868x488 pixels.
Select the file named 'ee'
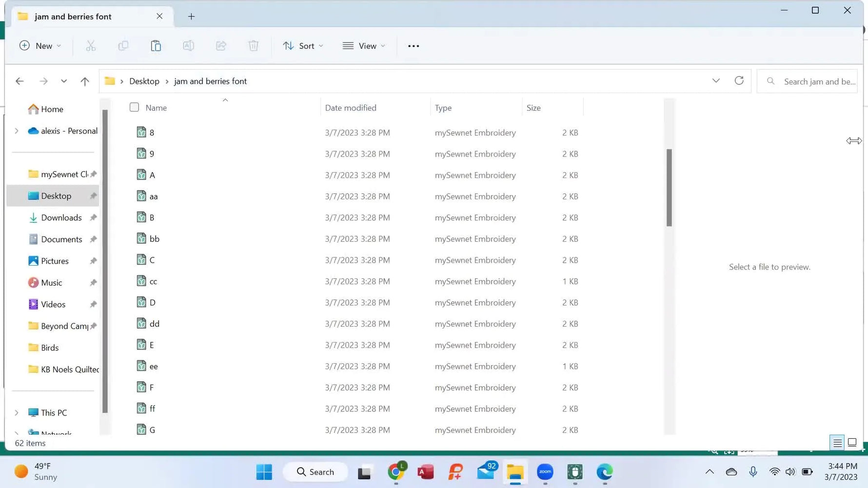pos(154,366)
